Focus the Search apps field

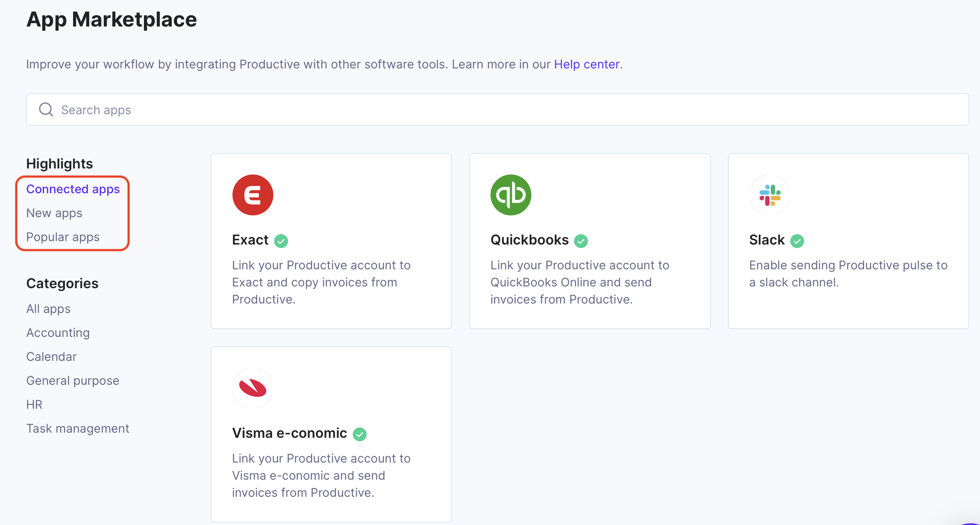(497, 109)
